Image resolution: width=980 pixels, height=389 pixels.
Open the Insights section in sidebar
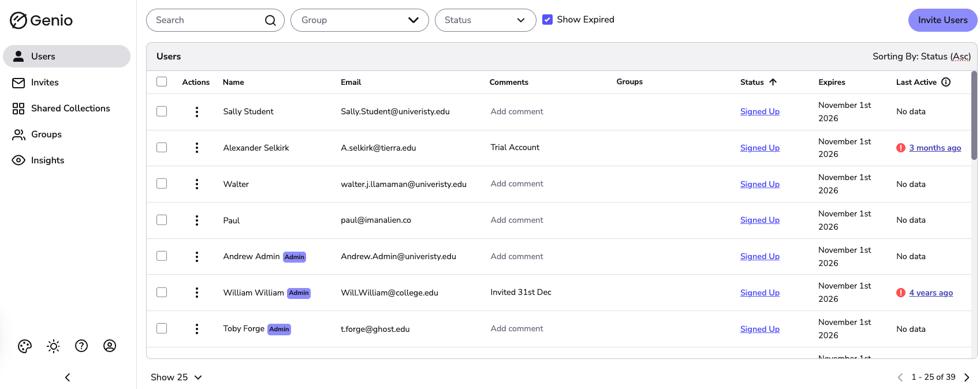[x=67, y=160]
